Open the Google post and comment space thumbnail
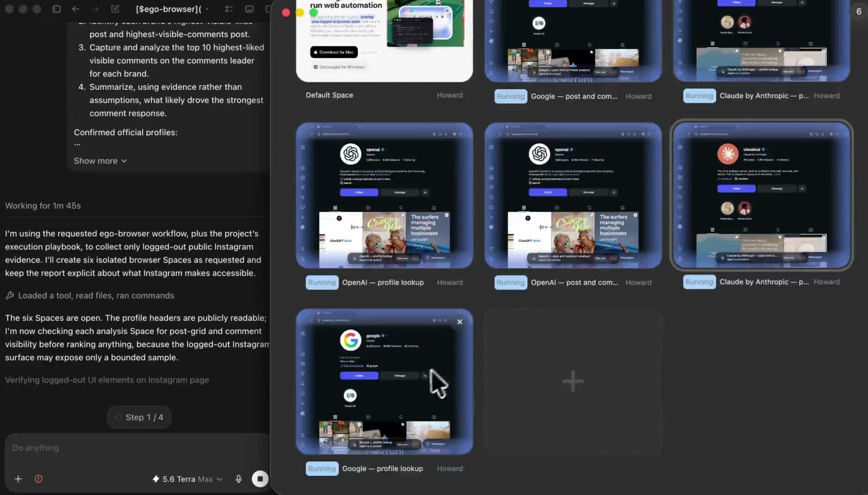 click(x=573, y=41)
